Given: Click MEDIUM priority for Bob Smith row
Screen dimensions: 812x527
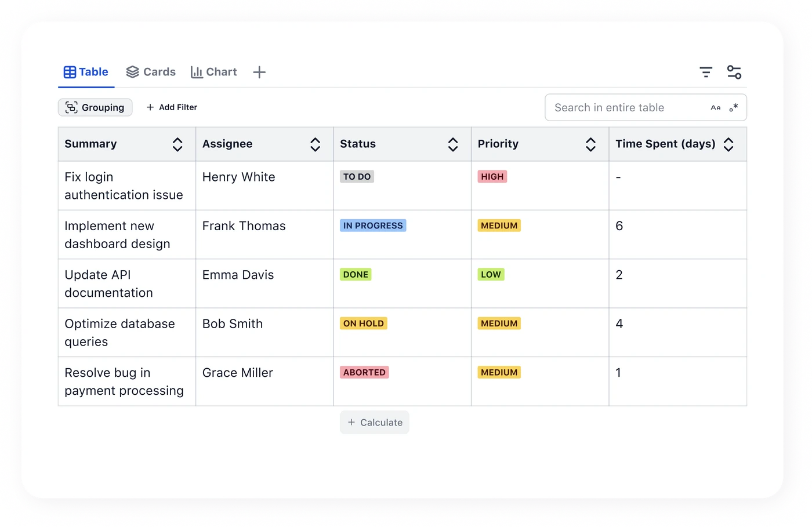Looking at the screenshot, I should 499,324.
